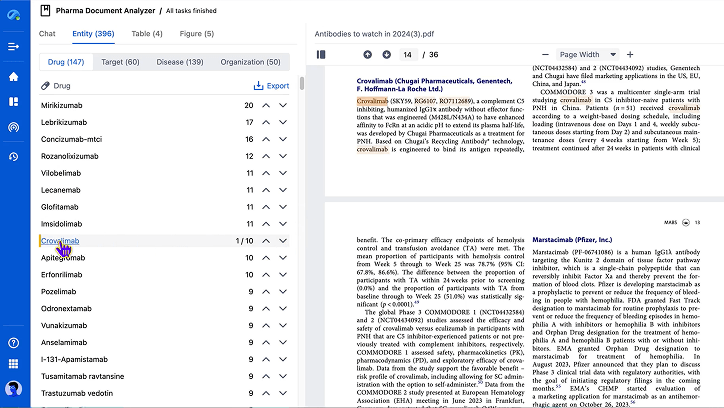Jump to previous Mirikizumab mention
Viewport: 724px width, 408px height.
(x=266, y=105)
